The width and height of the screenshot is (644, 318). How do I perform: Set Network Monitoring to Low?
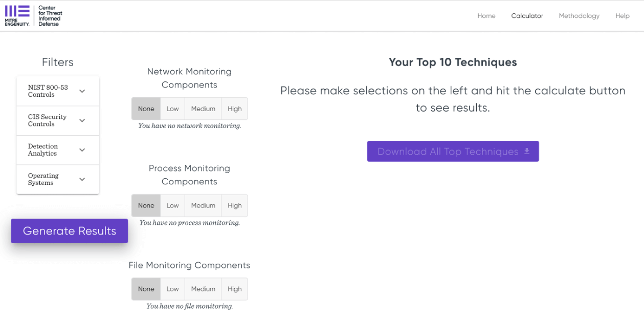tap(172, 109)
